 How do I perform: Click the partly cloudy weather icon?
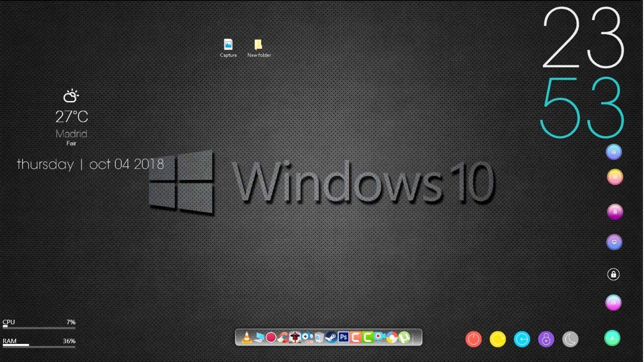tap(71, 96)
